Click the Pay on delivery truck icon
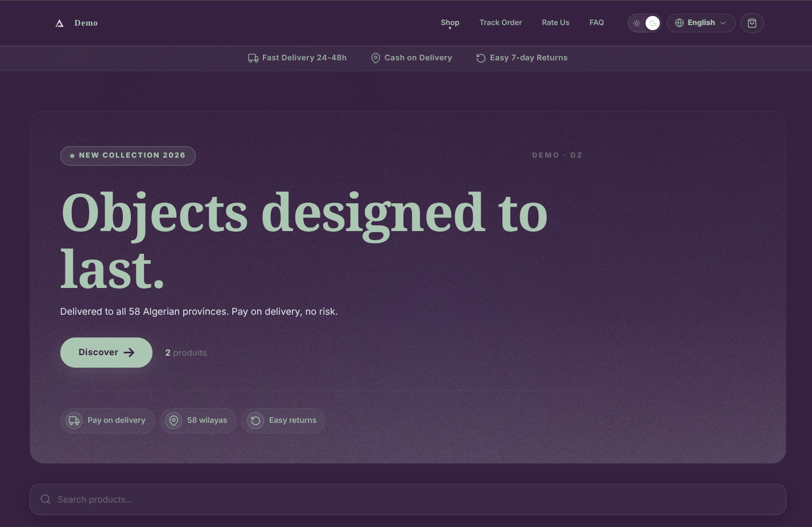812x527 pixels. click(74, 421)
